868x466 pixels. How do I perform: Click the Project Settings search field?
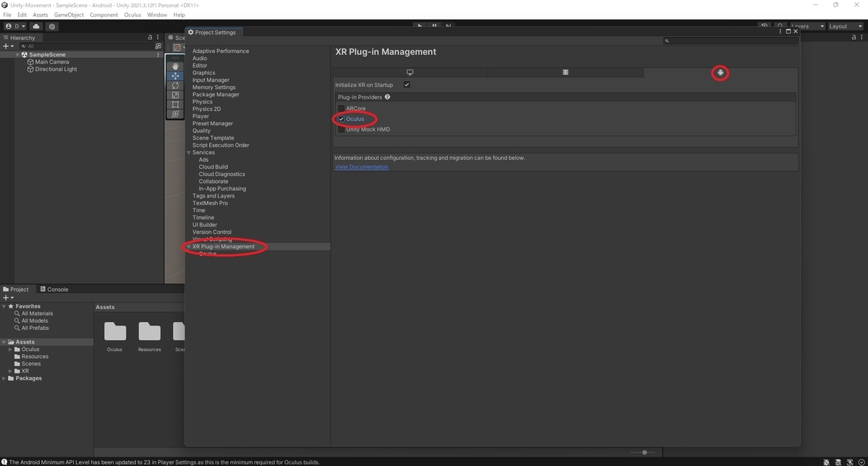point(730,41)
